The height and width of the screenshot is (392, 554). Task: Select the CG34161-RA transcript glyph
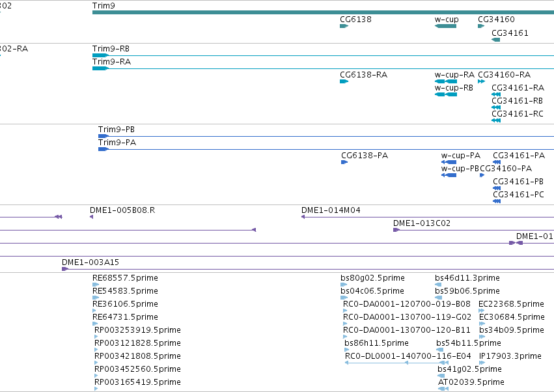496,94
